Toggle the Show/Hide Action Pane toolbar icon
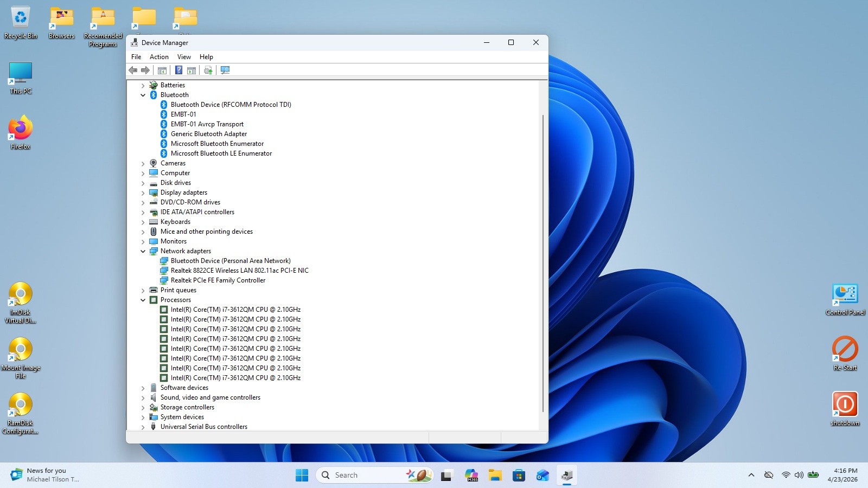Image resolution: width=868 pixels, height=488 pixels. [x=192, y=70]
